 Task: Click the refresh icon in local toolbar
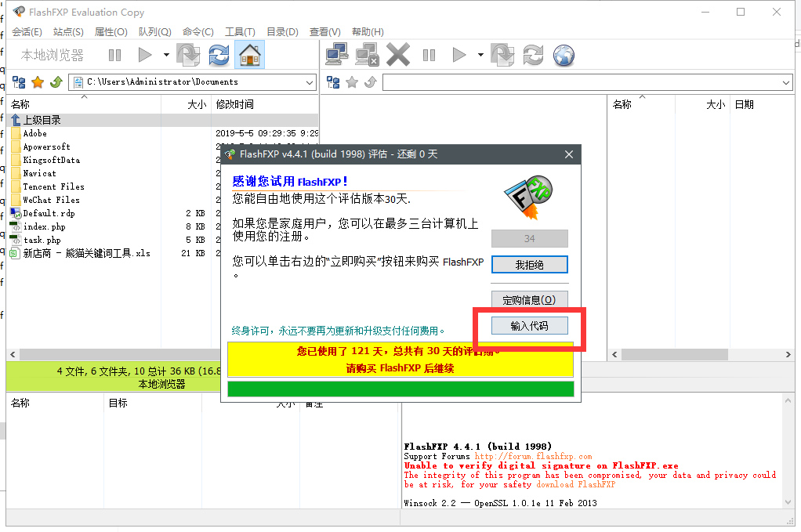[x=219, y=55]
